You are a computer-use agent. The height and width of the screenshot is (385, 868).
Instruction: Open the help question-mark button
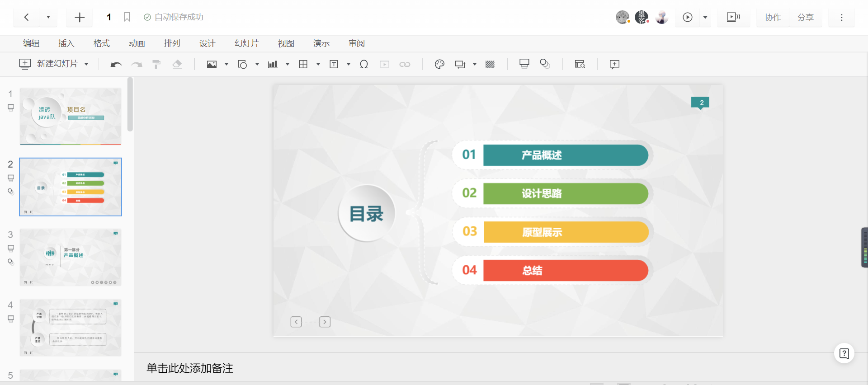click(x=844, y=353)
